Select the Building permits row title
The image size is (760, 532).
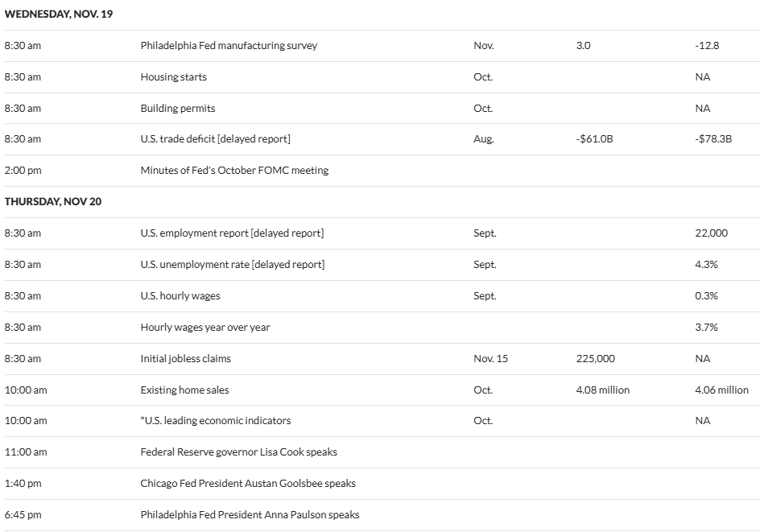click(x=178, y=108)
